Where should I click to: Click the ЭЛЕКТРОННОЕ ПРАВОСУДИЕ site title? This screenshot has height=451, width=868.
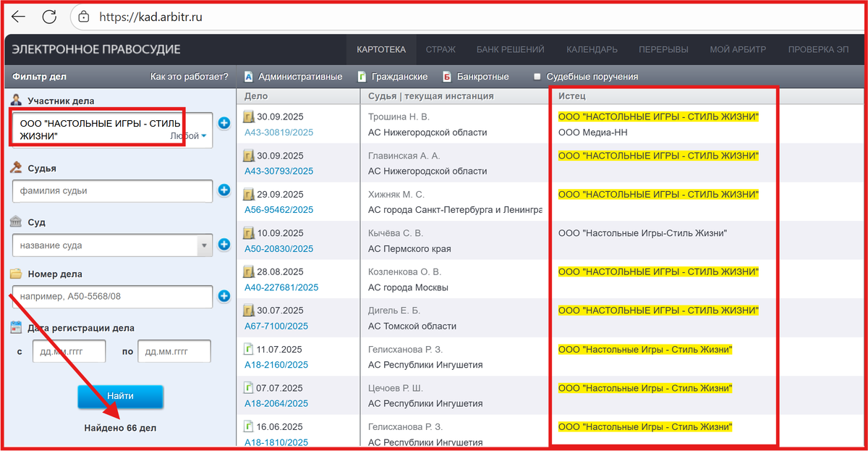click(x=96, y=49)
